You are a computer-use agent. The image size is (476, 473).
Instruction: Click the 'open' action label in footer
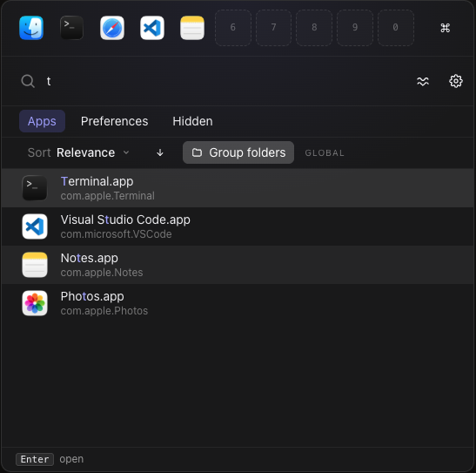coord(71,459)
